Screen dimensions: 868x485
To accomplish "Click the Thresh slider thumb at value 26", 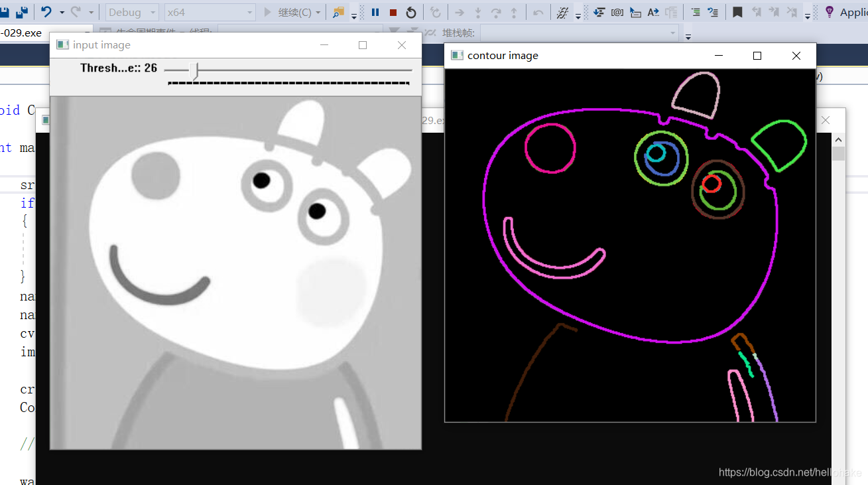I will coord(194,71).
